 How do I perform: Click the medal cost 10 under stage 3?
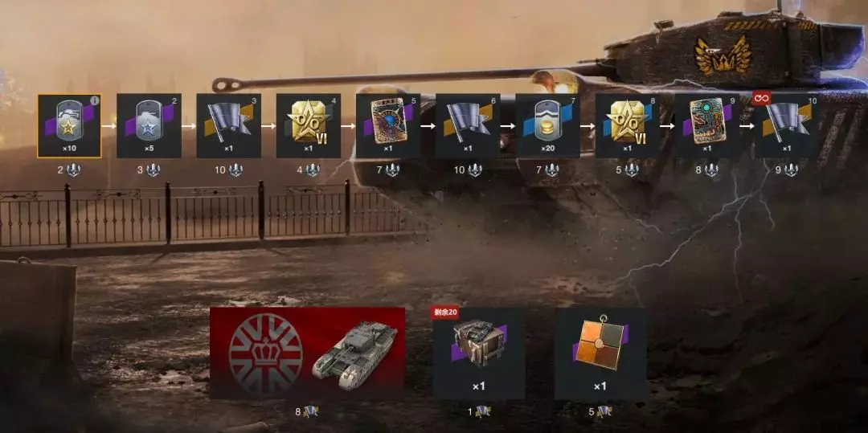coord(228,170)
